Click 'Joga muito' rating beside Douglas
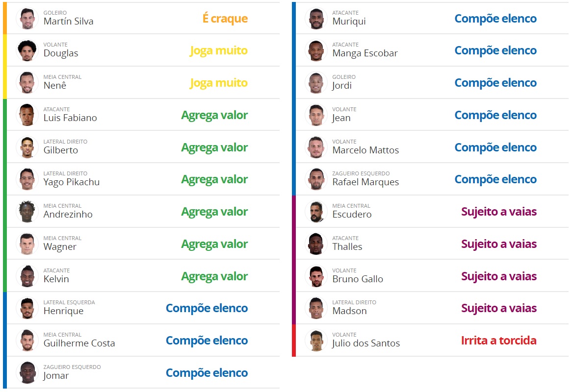This screenshot has height=392, width=574. click(218, 50)
